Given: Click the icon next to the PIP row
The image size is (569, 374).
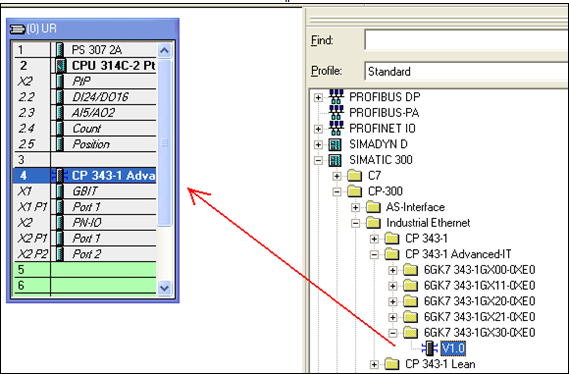Looking at the screenshot, I should (x=60, y=81).
